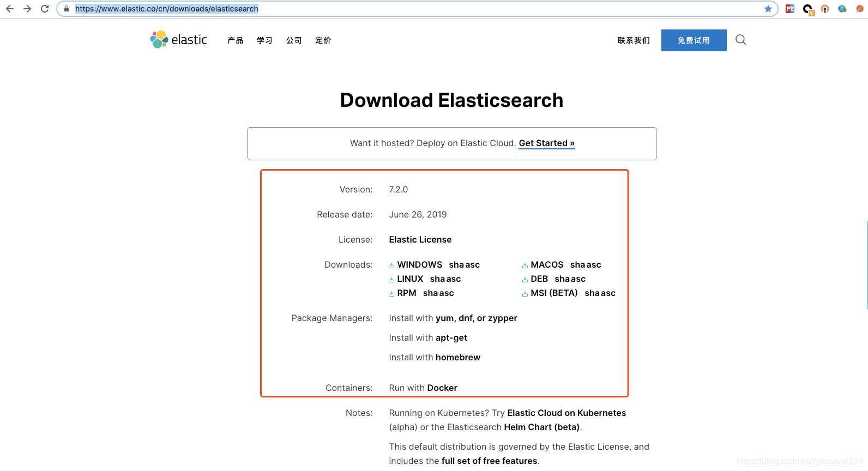Open the orange circular extension icon

pyautogui.click(x=825, y=9)
